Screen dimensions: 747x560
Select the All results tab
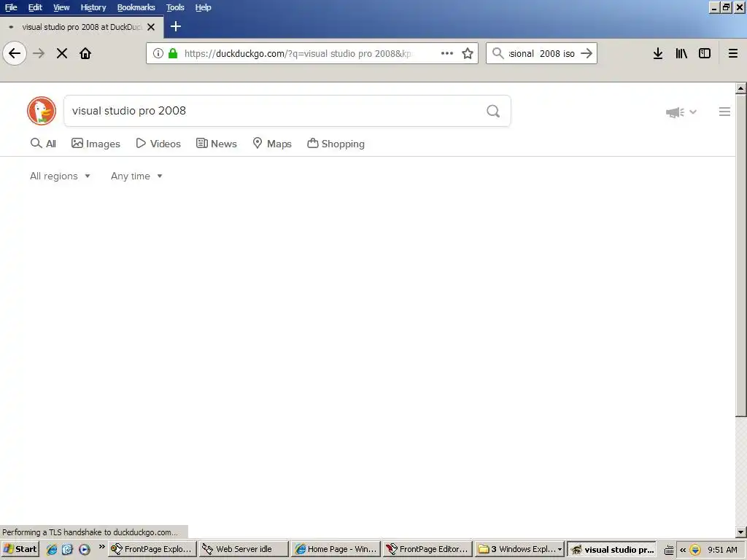point(43,144)
